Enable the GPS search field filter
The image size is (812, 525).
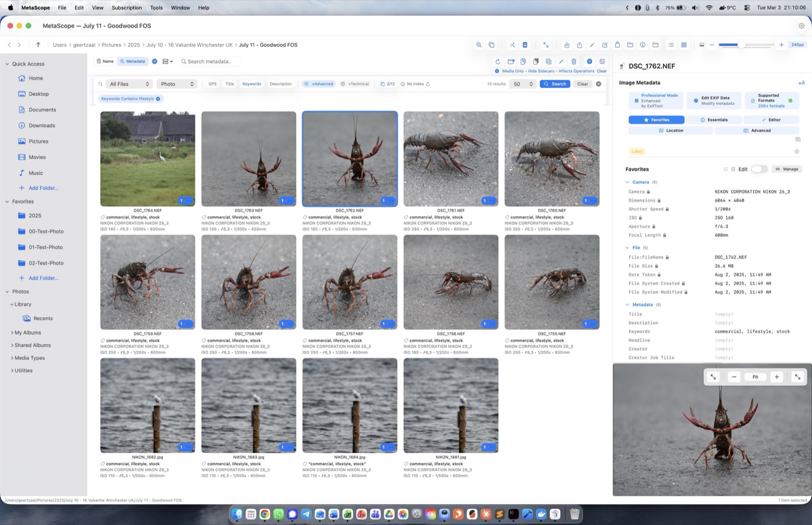click(212, 84)
